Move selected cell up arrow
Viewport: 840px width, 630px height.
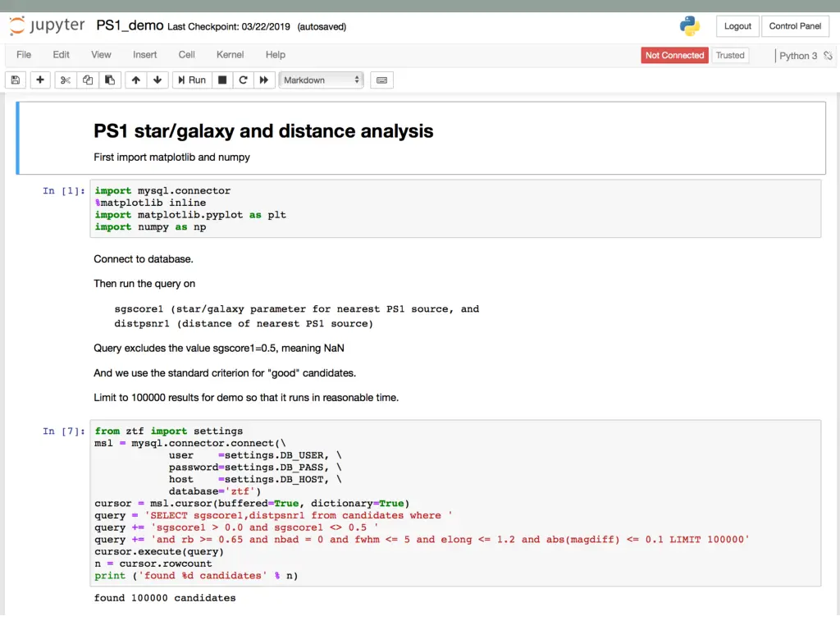point(136,80)
